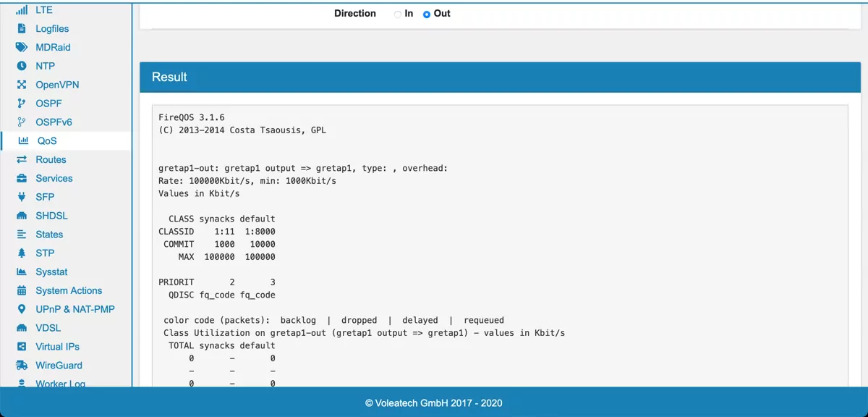Click the LTE signal bars icon
Screen dimensions: 868x417
(22, 10)
